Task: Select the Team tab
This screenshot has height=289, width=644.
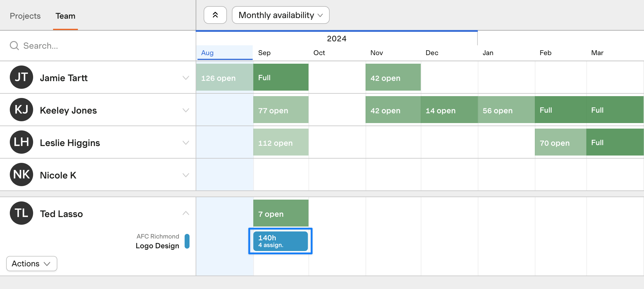Action: click(65, 16)
